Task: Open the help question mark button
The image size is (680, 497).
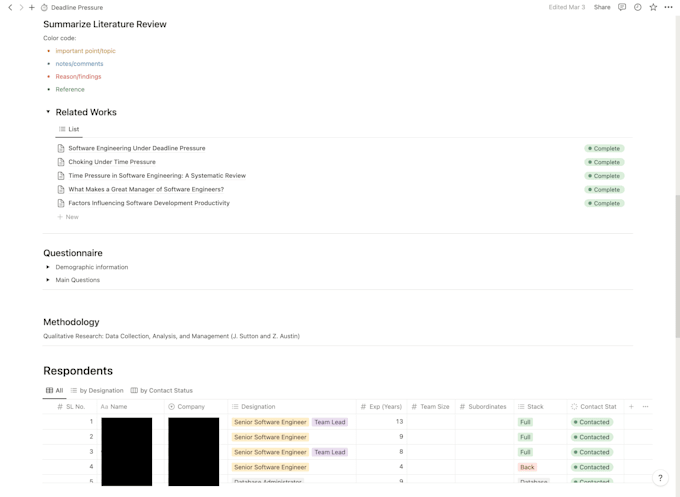Action: coord(660,478)
